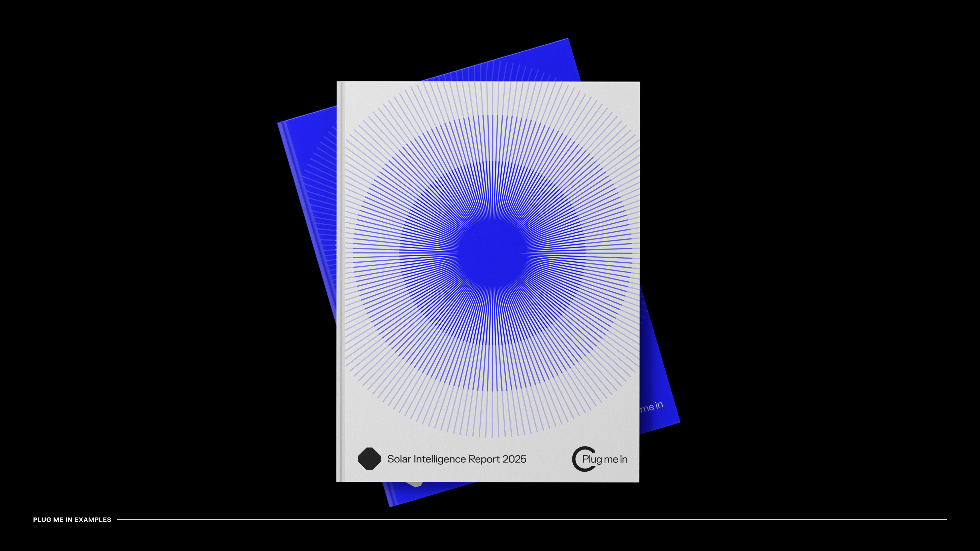Click the 'Solar Intelligence Report 2025' title
This screenshot has width=980, height=551.
[x=456, y=459]
